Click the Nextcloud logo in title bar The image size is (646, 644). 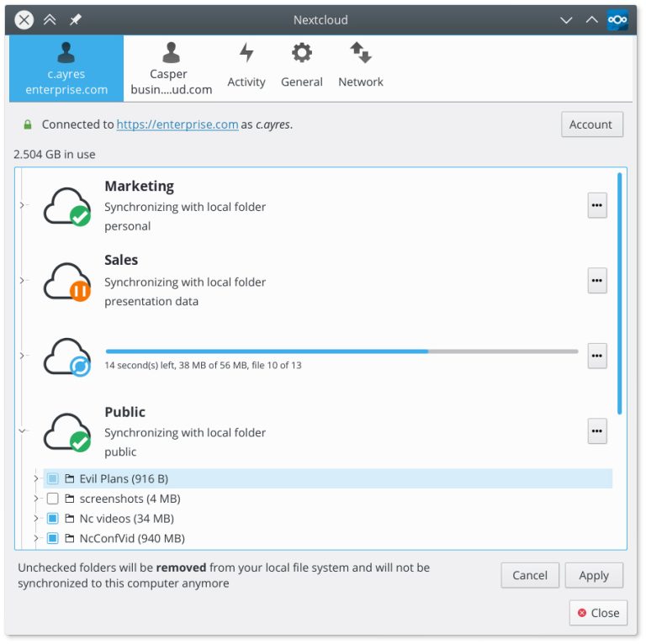(617, 19)
